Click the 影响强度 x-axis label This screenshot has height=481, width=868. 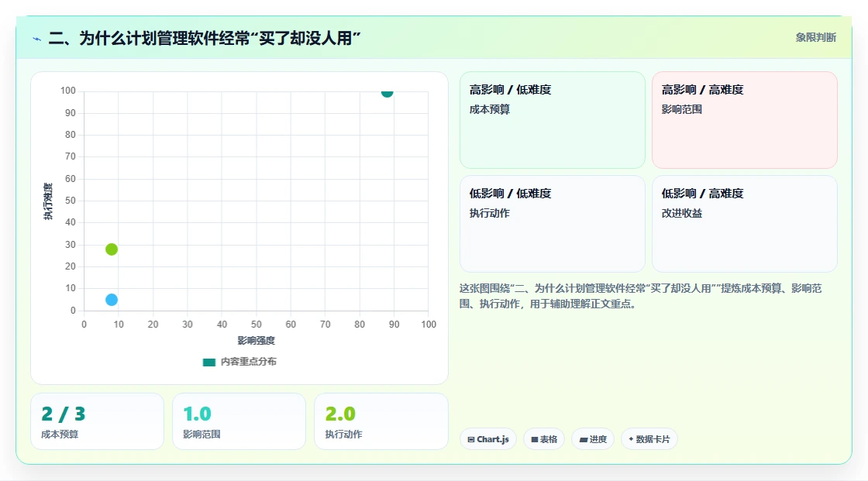pyautogui.click(x=257, y=340)
